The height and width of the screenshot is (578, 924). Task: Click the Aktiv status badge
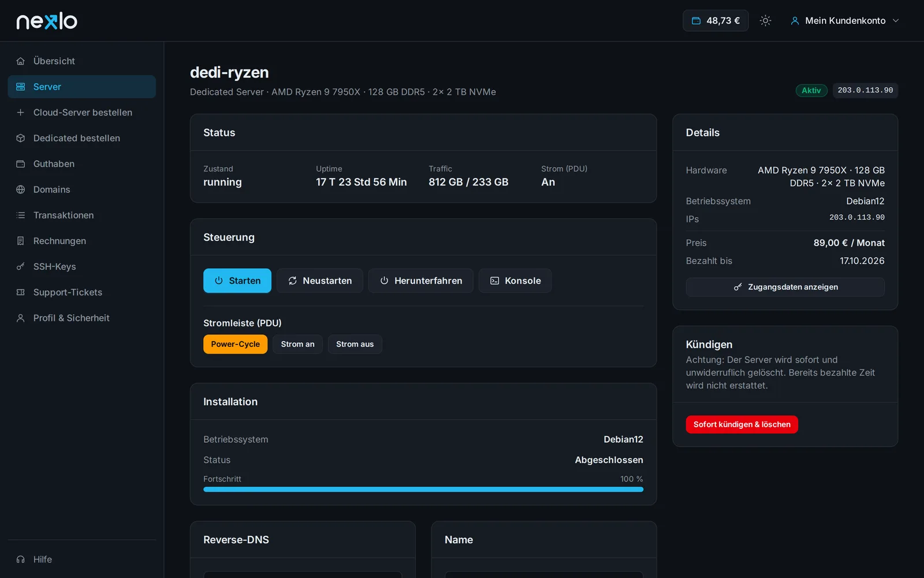811,91
